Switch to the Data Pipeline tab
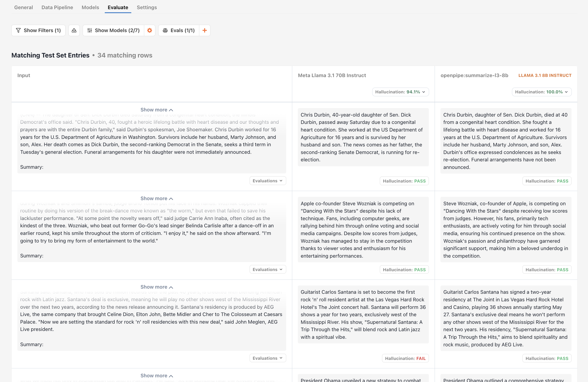Viewport: 588px width, 382px height. [57, 7]
